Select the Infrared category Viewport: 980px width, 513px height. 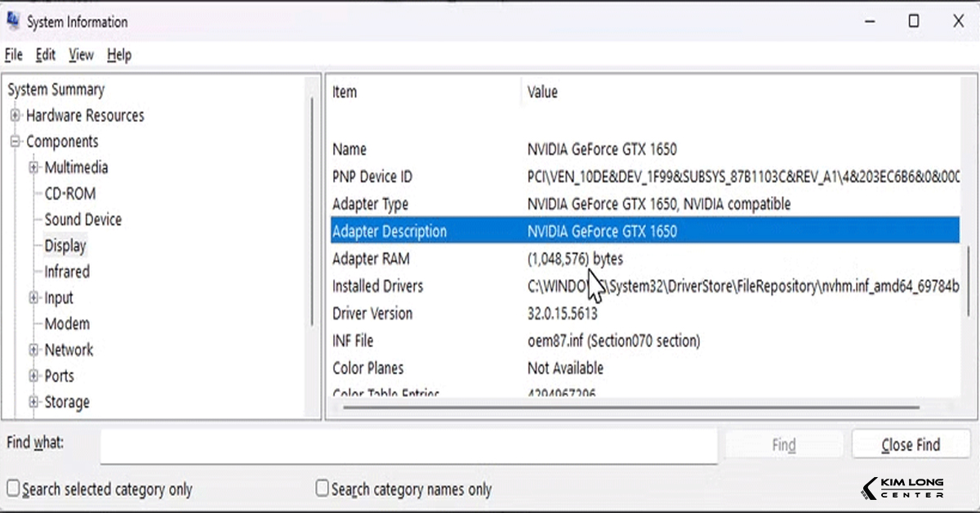coord(66,271)
